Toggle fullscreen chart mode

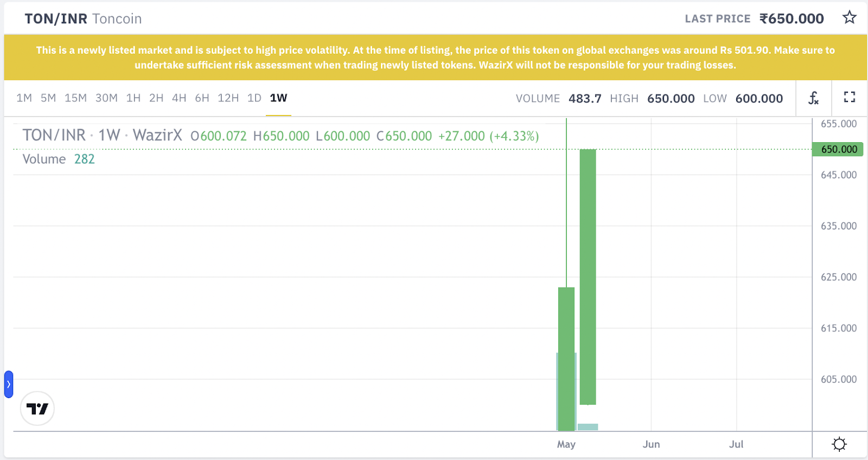coord(850,97)
